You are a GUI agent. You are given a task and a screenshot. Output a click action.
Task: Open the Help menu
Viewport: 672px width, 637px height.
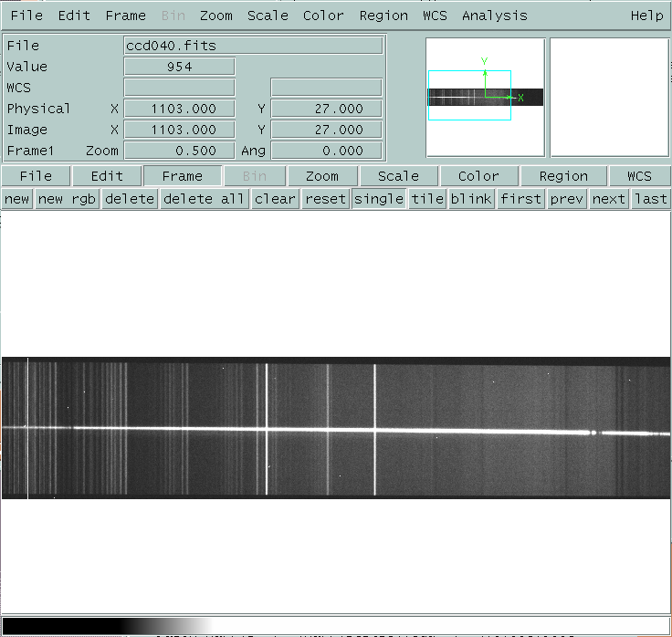coord(646,16)
